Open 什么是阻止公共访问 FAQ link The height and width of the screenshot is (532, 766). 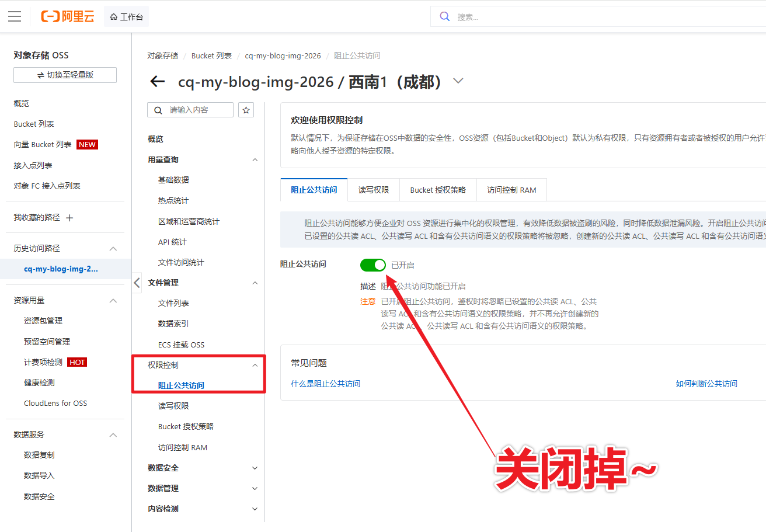(326, 384)
